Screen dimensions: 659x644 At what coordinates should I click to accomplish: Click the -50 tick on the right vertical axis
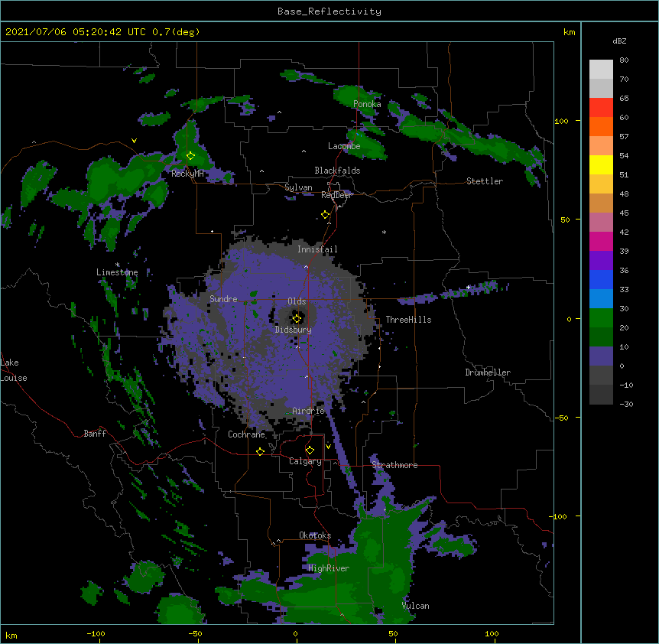561,418
